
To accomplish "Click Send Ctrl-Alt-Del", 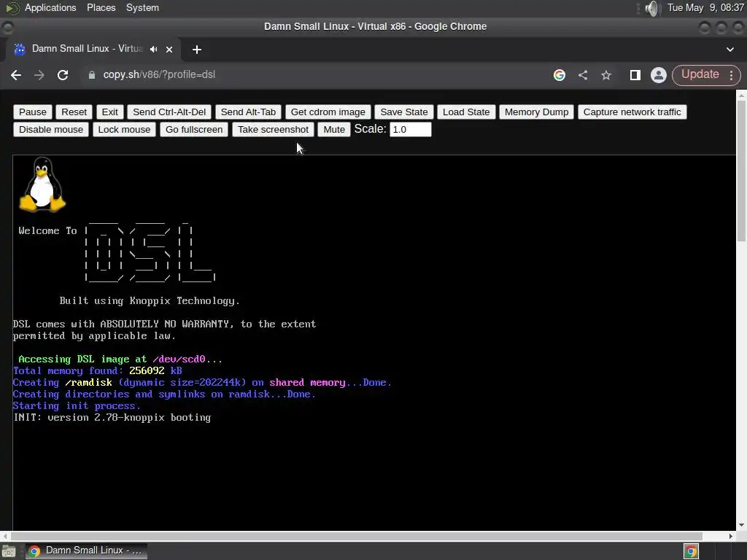I will coord(169,112).
